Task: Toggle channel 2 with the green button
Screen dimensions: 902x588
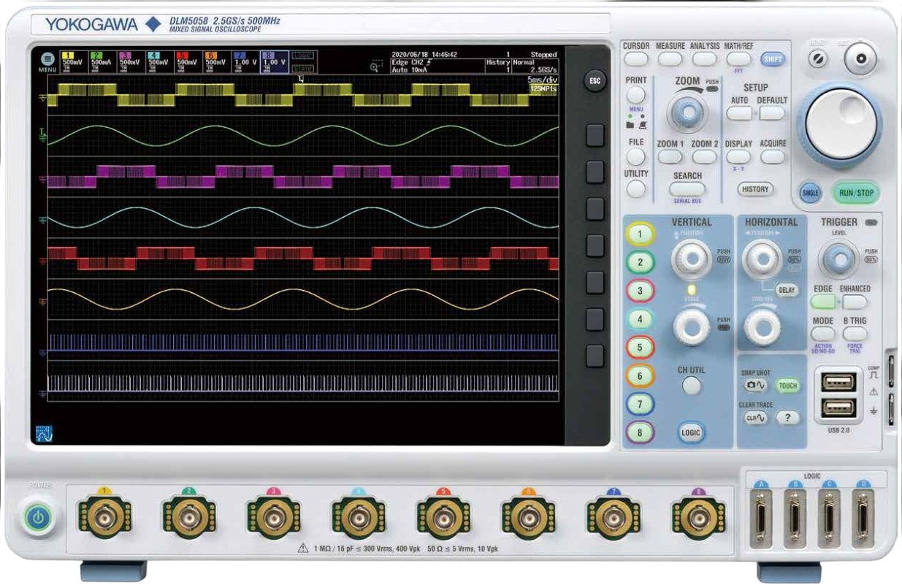Action: coord(640,261)
